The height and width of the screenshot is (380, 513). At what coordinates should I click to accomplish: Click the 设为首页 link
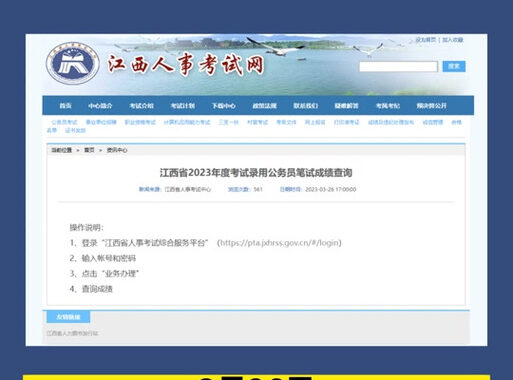426,40
